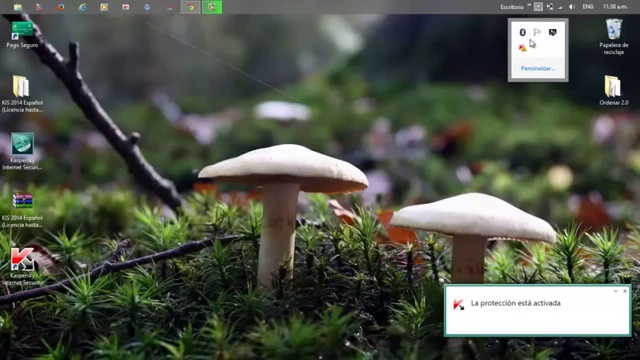The width and height of the screenshot is (640, 360).
Task: Launch Firefox from the taskbar
Action: click(61, 7)
